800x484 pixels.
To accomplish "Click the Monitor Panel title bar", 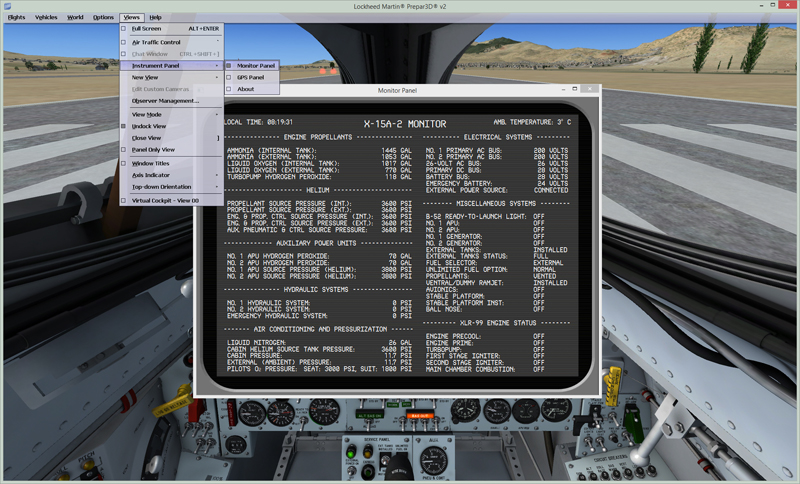I will coord(397,90).
